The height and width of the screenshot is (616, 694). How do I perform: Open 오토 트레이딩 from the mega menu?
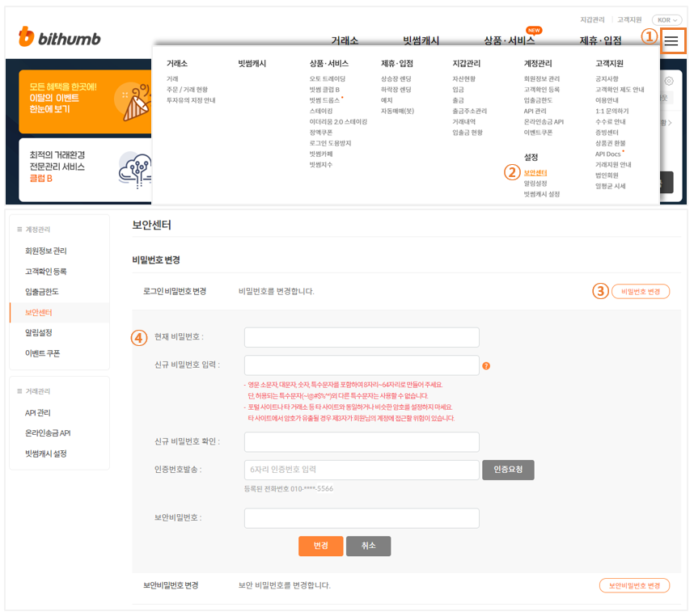[x=327, y=78]
